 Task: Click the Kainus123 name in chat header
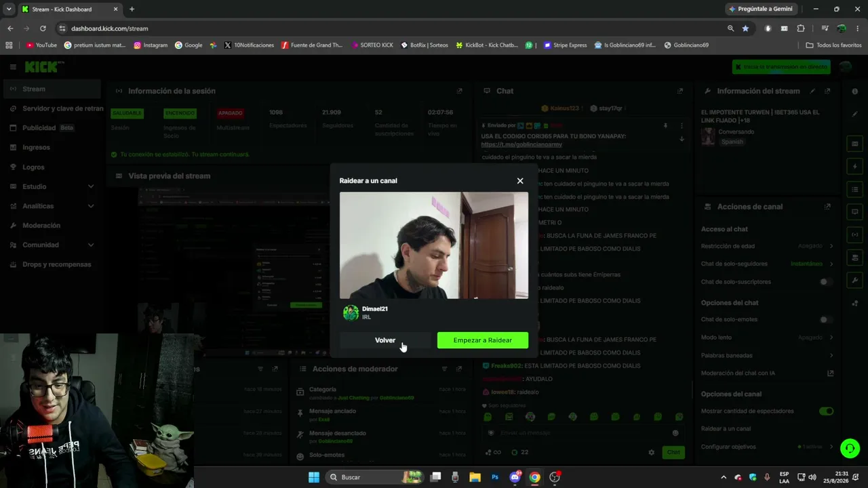(564, 108)
